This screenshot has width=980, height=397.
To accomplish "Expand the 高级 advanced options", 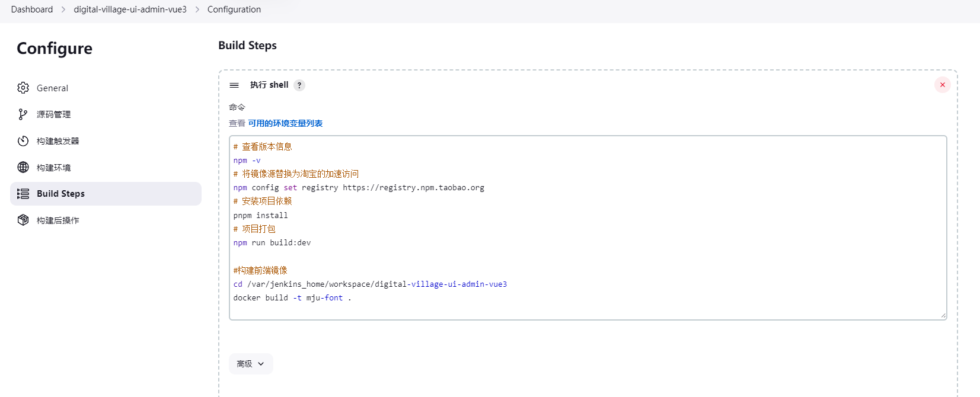I will pos(251,364).
